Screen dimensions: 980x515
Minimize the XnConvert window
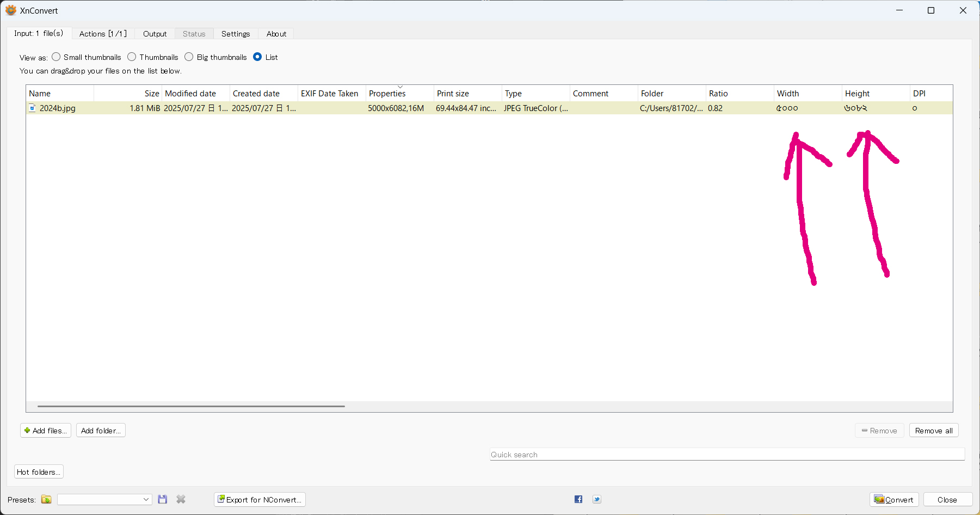[x=899, y=10]
